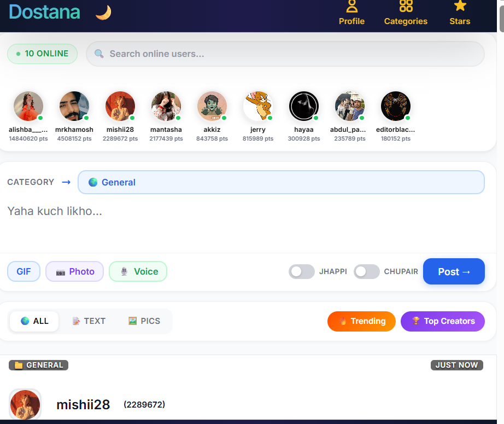Switch to the TEXT feed tab

89,321
